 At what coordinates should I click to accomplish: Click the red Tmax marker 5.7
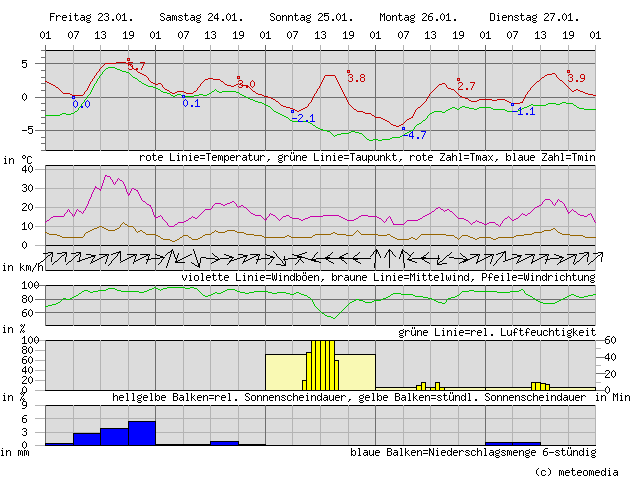pyautogui.click(x=137, y=66)
